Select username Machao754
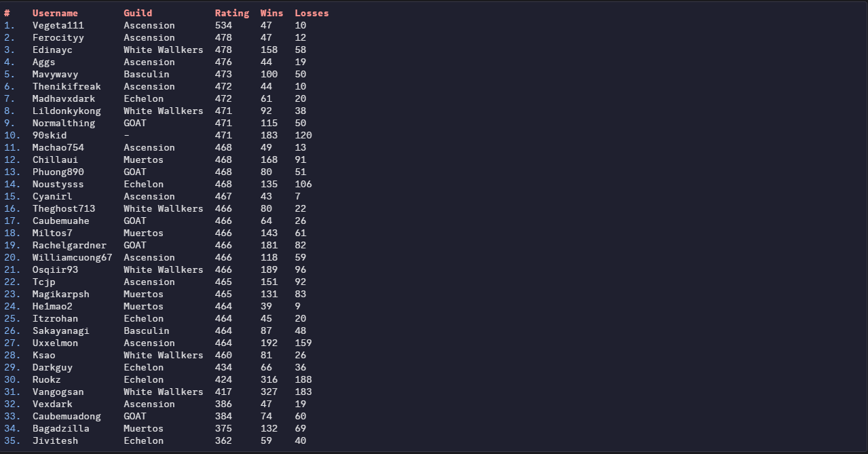Image resolution: width=868 pixels, height=454 pixels. click(x=58, y=147)
